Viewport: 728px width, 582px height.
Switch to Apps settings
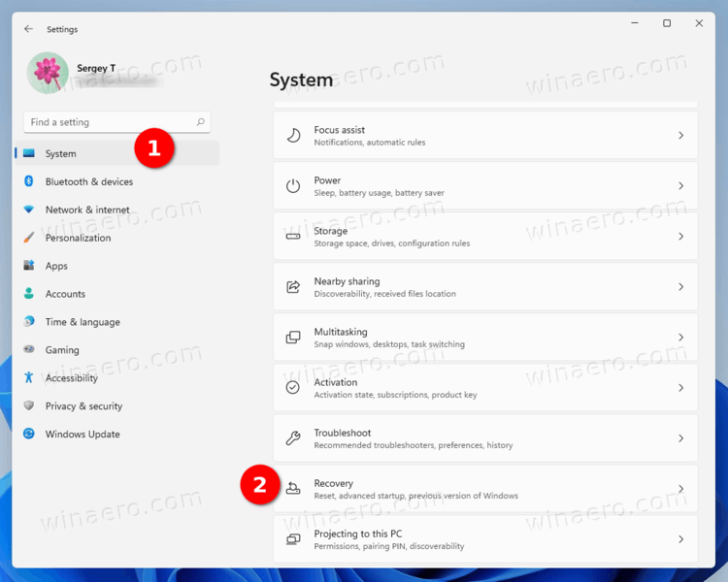tap(117, 266)
